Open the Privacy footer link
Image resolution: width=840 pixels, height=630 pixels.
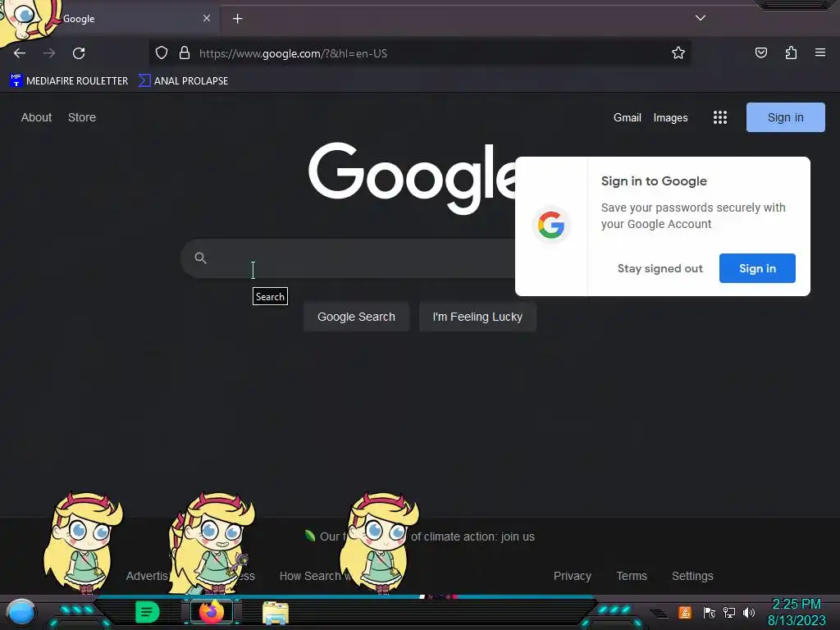[x=572, y=576]
